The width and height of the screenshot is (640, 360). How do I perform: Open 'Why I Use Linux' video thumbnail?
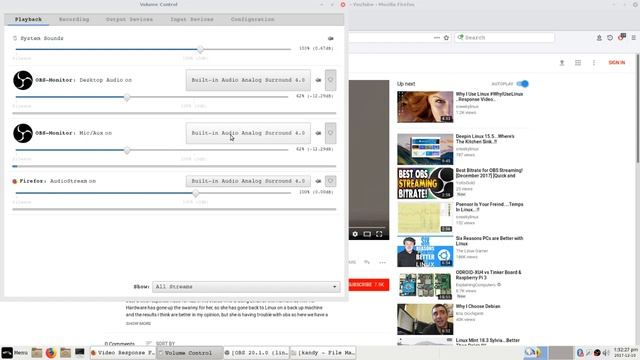425,107
